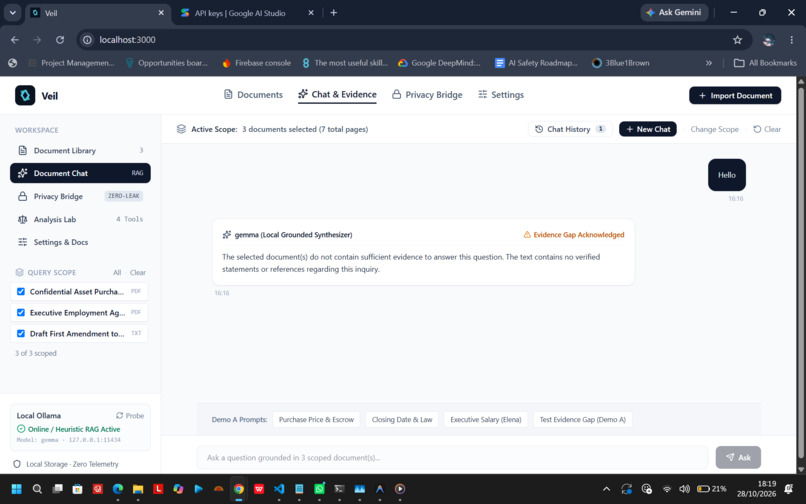The image size is (806, 504).
Task: Switch to Chat & Evidence tab
Action: click(x=337, y=95)
